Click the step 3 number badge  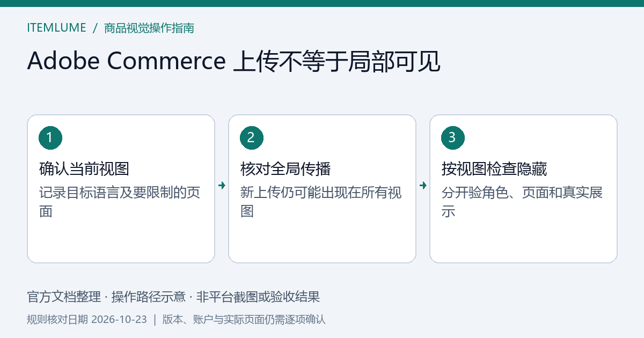pos(453,138)
